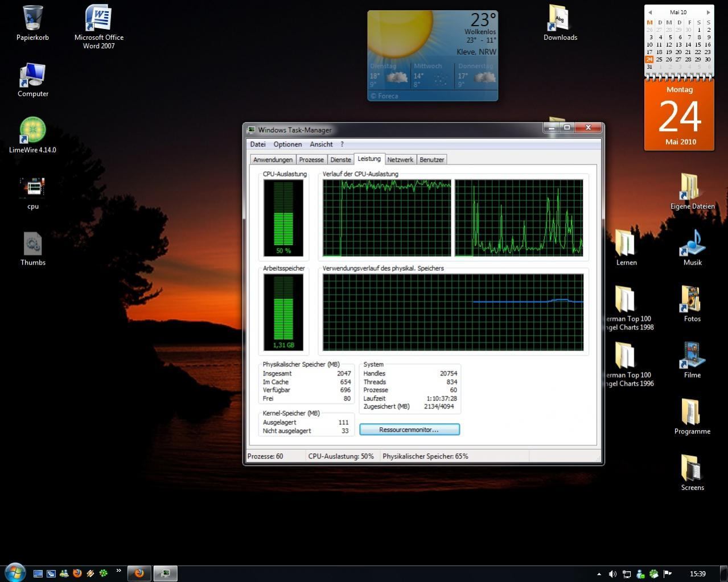Go to previous month in calendar gadget
Viewport: 728px width, 582px height.
pyautogui.click(x=650, y=12)
